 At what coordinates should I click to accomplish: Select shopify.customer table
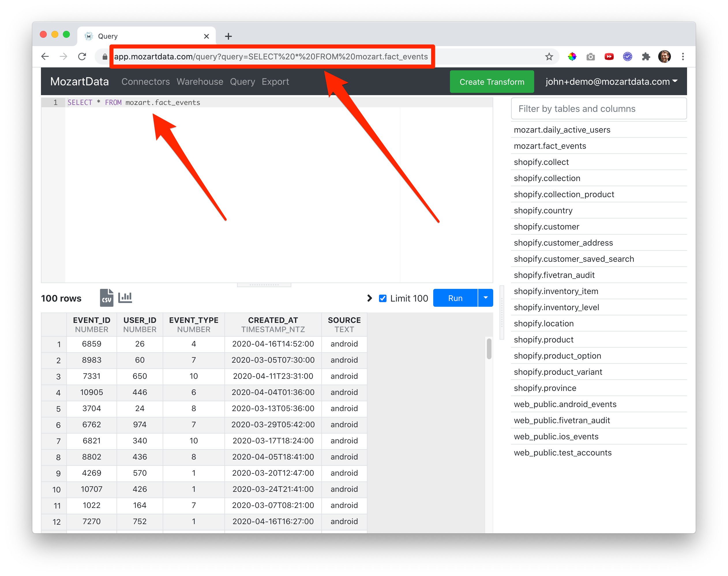point(599,227)
